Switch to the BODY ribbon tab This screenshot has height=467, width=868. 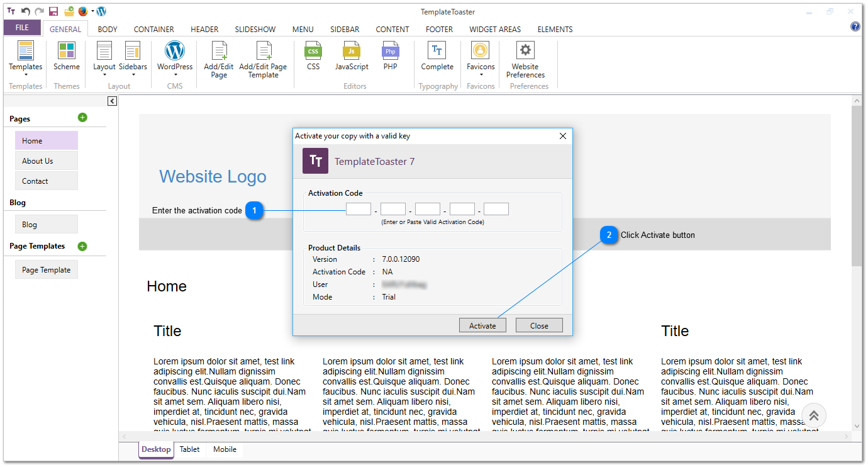coord(108,29)
